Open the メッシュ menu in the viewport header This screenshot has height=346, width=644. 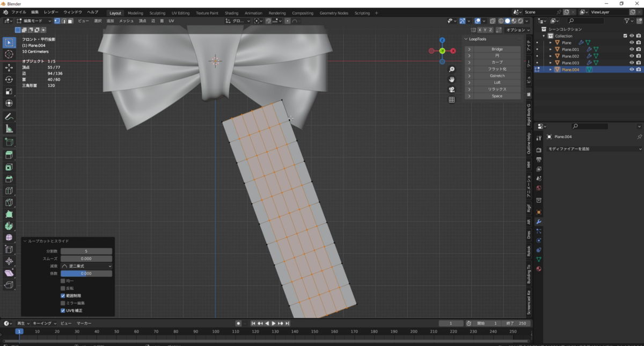[127, 21]
